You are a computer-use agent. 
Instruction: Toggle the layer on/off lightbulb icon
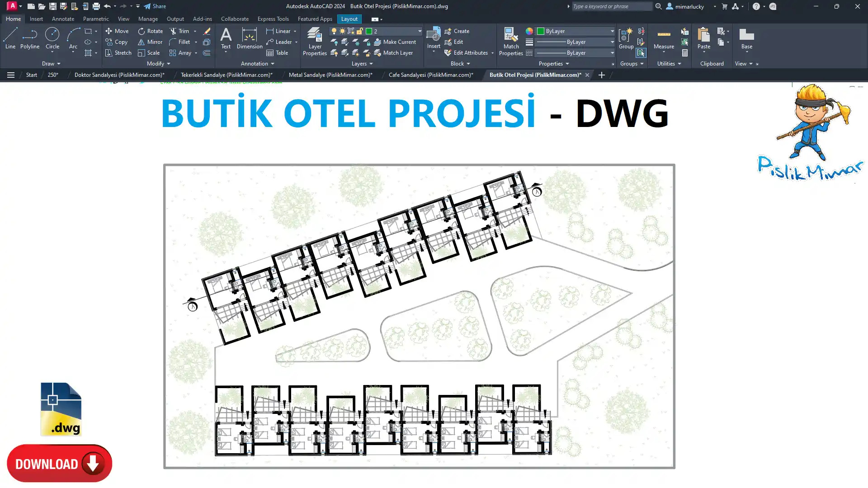pyautogui.click(x=334, y=31)
